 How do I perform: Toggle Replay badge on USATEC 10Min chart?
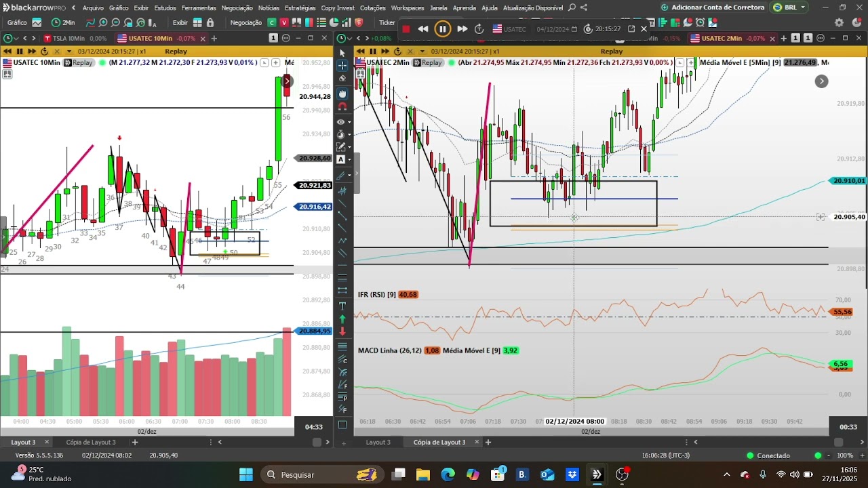[x=79, y=62]
